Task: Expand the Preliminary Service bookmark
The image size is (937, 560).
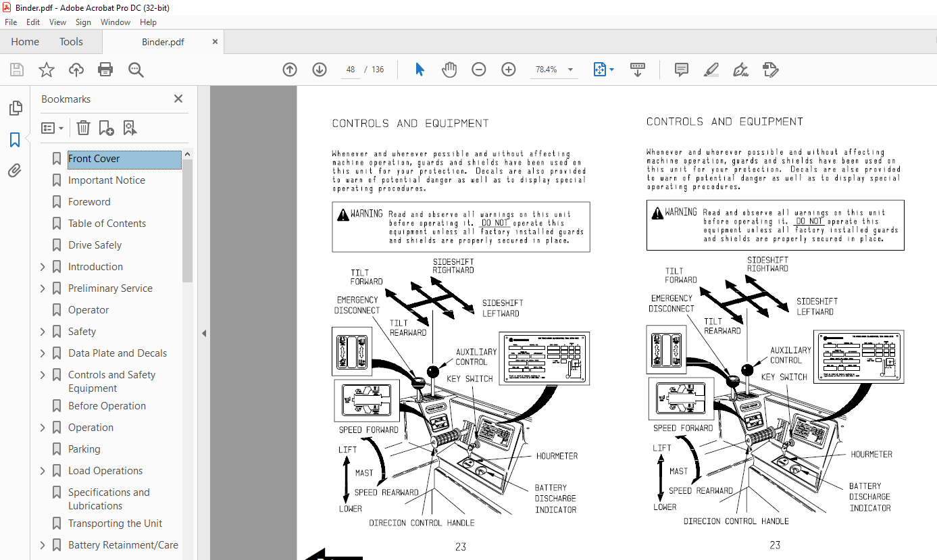Action: click(x=43, y=288)
